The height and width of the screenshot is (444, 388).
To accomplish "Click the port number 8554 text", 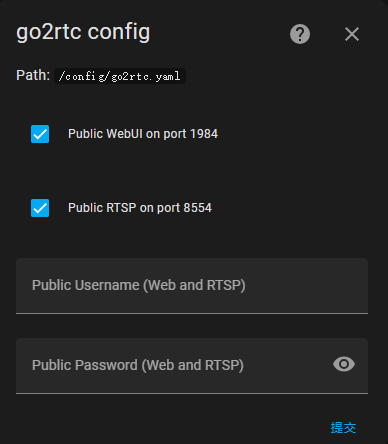I will pyautogui.click(x=197, y=208).
